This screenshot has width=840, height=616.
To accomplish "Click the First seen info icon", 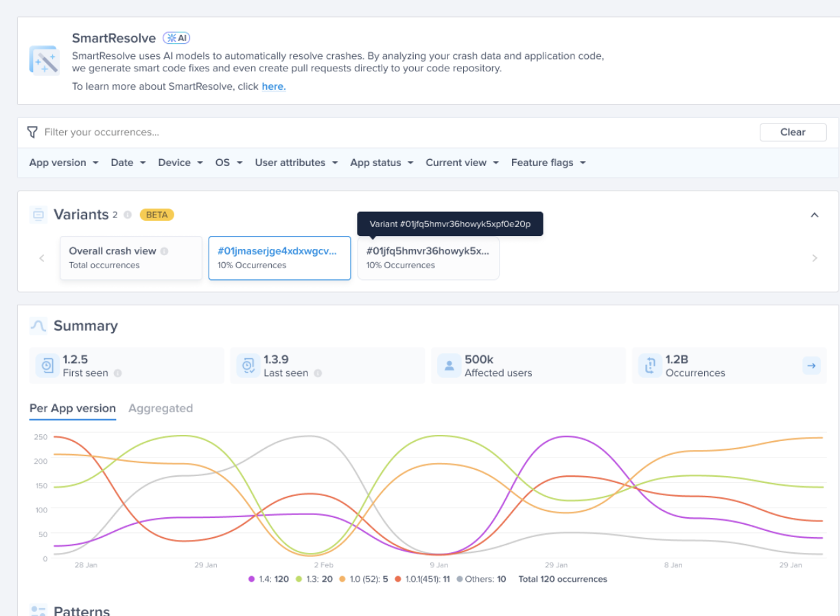I will (118, 373).
